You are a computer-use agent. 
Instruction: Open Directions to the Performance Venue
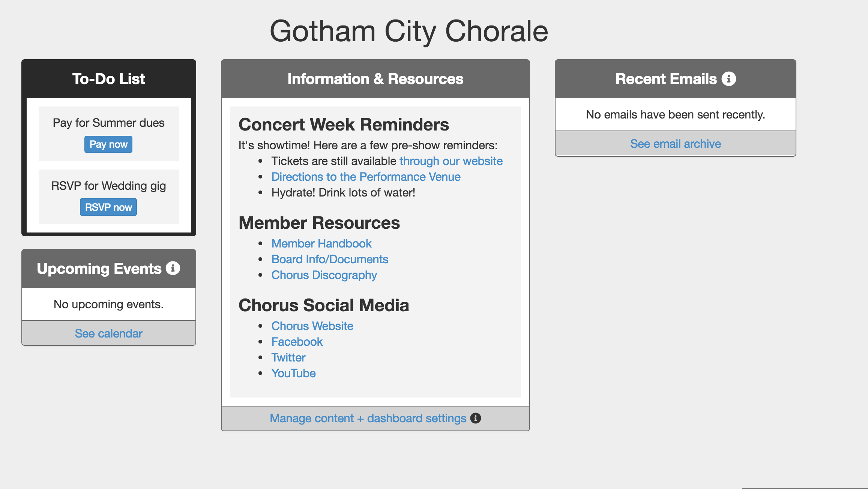pos(366,177)
